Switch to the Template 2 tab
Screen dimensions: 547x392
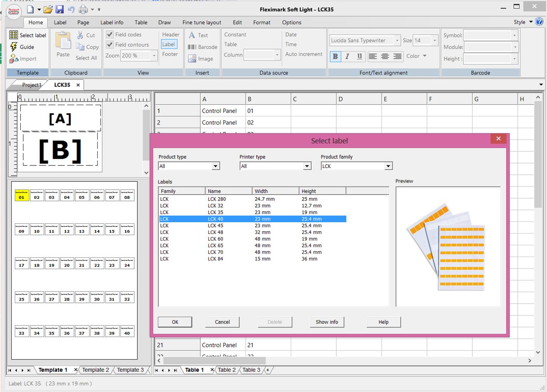point(95,370)
